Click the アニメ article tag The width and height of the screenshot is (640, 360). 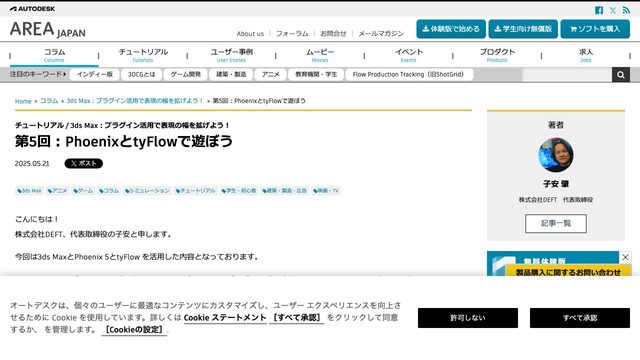57,191
